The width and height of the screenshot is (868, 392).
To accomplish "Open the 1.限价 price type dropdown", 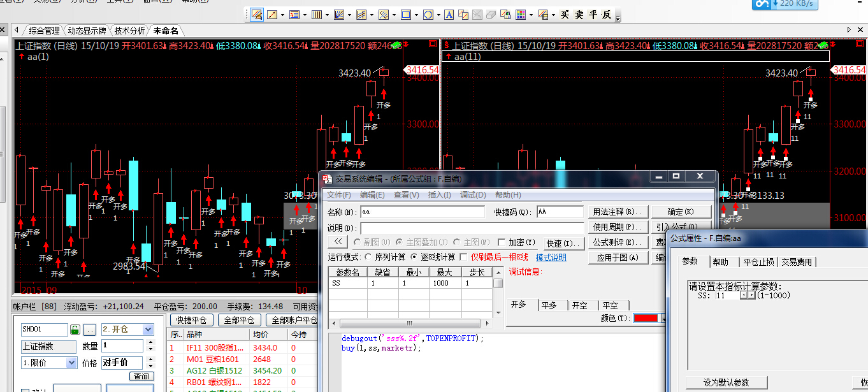I will (71, 362).
